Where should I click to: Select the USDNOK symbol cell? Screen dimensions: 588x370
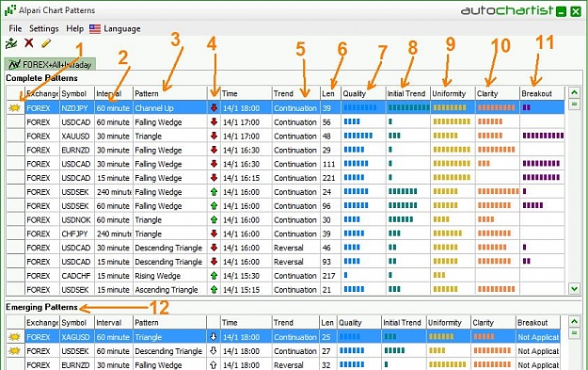tap(77, 220)
